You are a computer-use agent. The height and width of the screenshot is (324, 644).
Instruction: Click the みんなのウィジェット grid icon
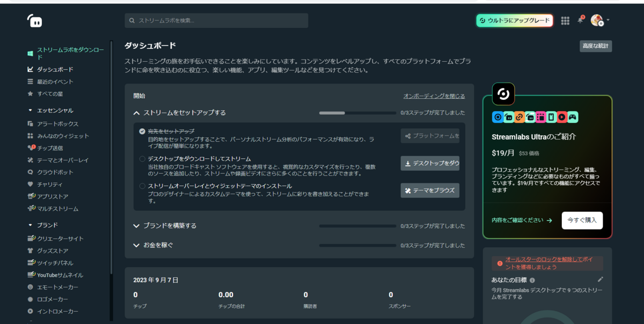tap(31, 136)
